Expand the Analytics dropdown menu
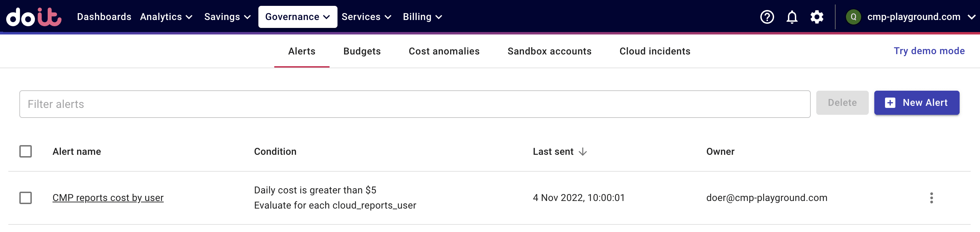The image size is (980, 232). point(166,17)
